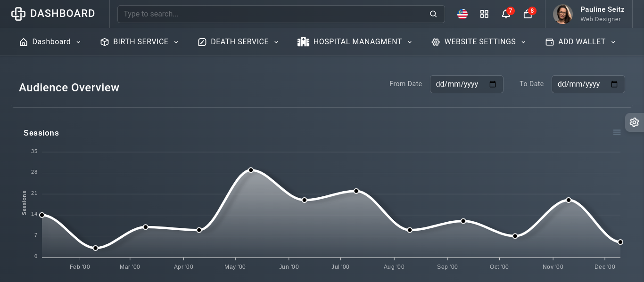The height and width of the screenshot is (282, 644).
Task: Open the shopping bag icon
Action: [528, 14]
